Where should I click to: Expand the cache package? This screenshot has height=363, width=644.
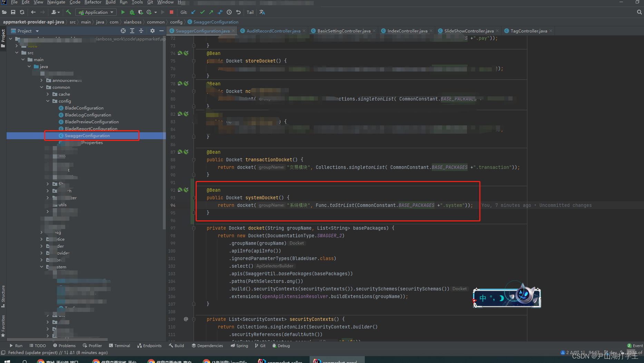click(x=48, y=94)
